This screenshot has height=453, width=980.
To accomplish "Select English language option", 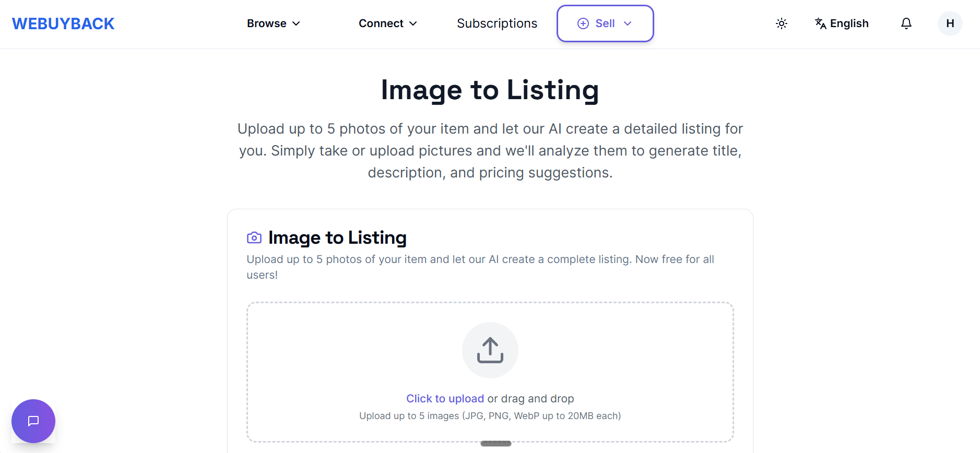I will (x=849, y=23).
